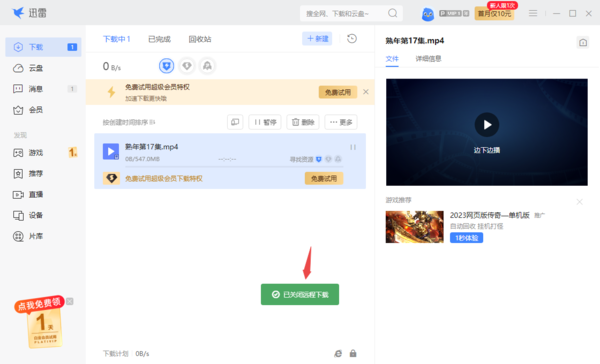Switch to the 下载中 tab
Viewport: 600px width, 364px height.
(x=116, y=39)
